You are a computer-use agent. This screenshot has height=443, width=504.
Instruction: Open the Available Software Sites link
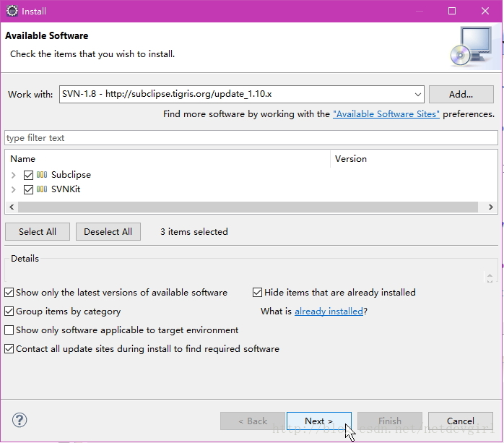pos(386,114)
